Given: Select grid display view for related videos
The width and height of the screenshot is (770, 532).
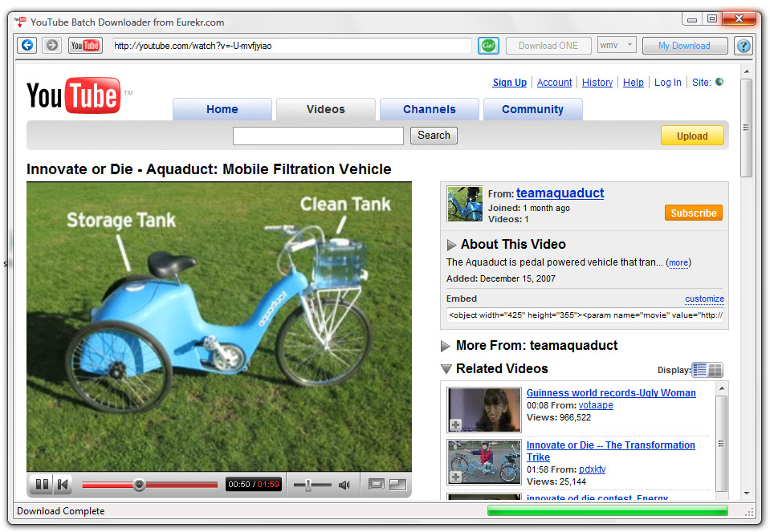Looking at the screenshot, I should [x=715, y=370].
